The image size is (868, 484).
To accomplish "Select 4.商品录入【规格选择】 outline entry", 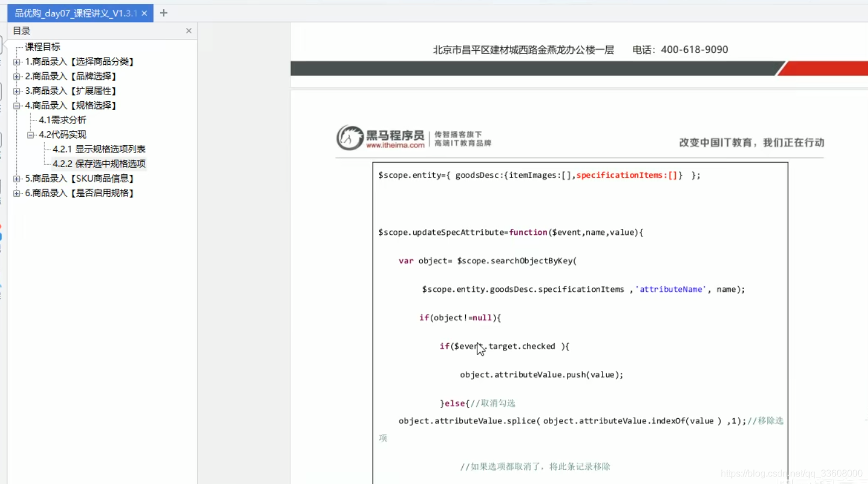I will click(x=70, y=105).
